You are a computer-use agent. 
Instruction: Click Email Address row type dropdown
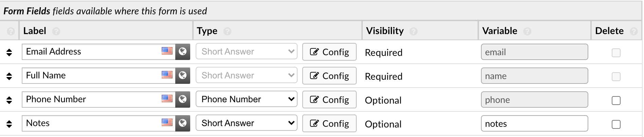click(x=246, y=51)
